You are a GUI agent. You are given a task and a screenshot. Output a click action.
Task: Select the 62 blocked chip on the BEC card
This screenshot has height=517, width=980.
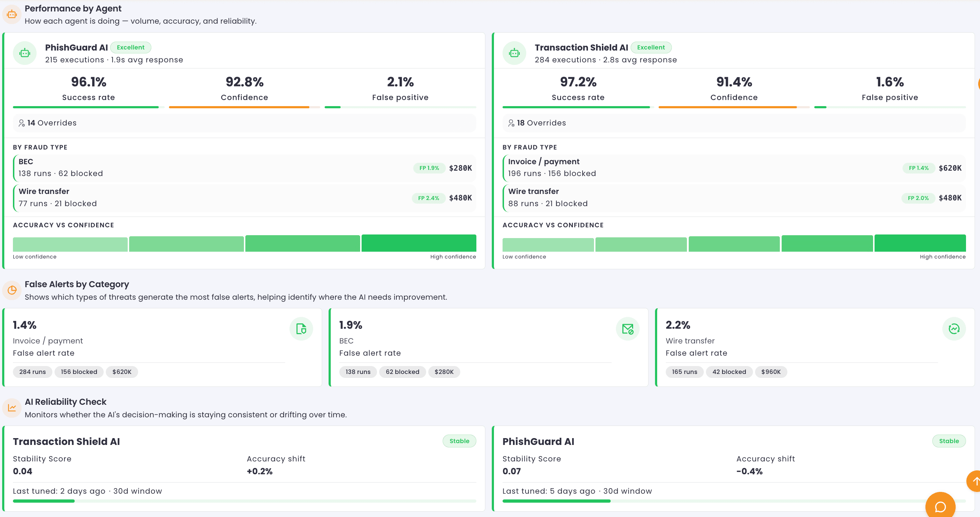pos(402,372)
